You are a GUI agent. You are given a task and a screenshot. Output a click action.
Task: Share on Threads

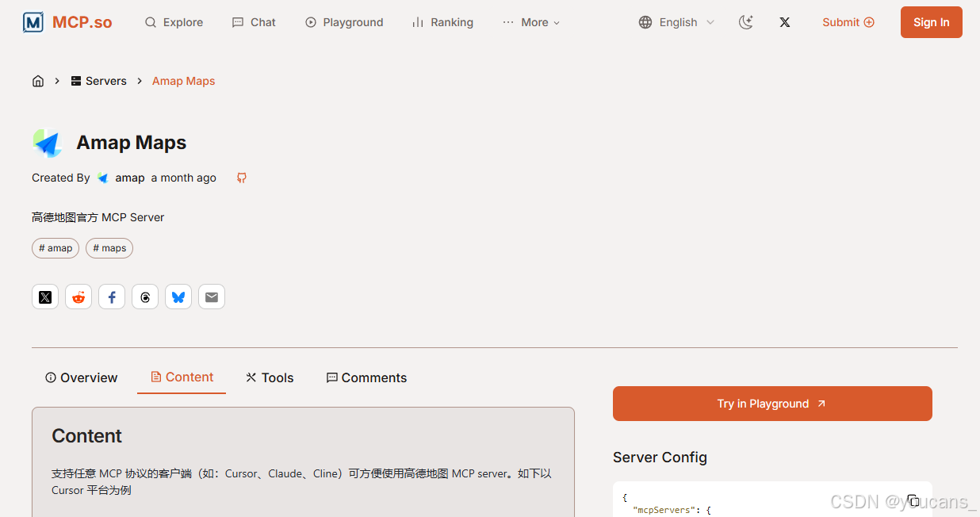pyautogui.click(x=145, y=297)
